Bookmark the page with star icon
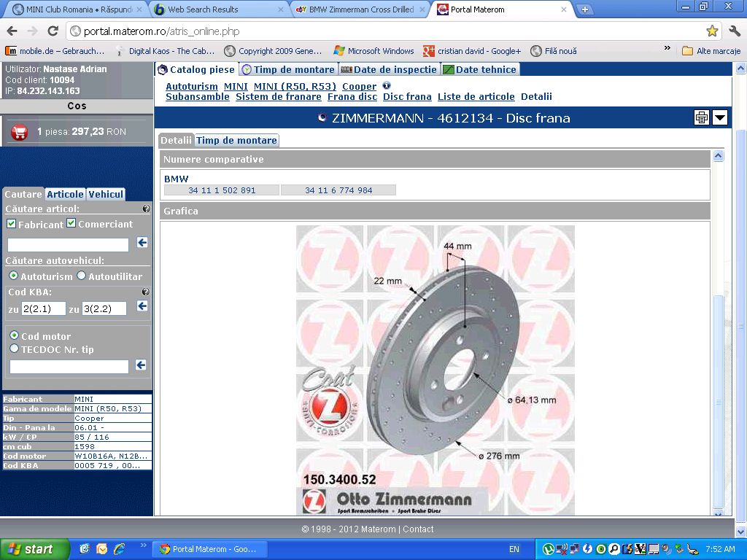 [x=712, y=31]
